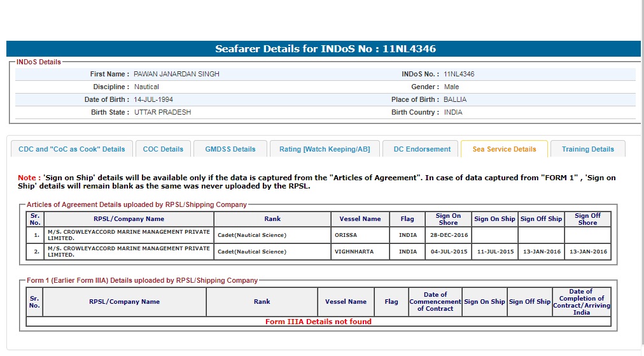Image resolution: width=644 pixels, height=356 pixels.
Task: Go to the DC Endorsement tab
Action: pyautogui.click(x=422, y=149)
